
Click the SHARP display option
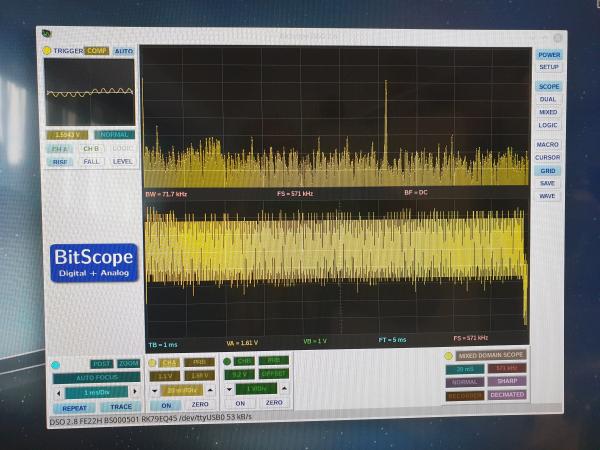[507, 381]
